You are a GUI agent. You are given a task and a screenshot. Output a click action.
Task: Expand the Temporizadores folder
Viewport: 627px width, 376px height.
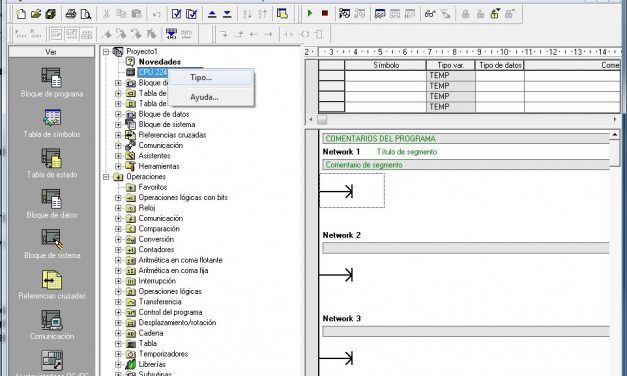tap(118, 354)
